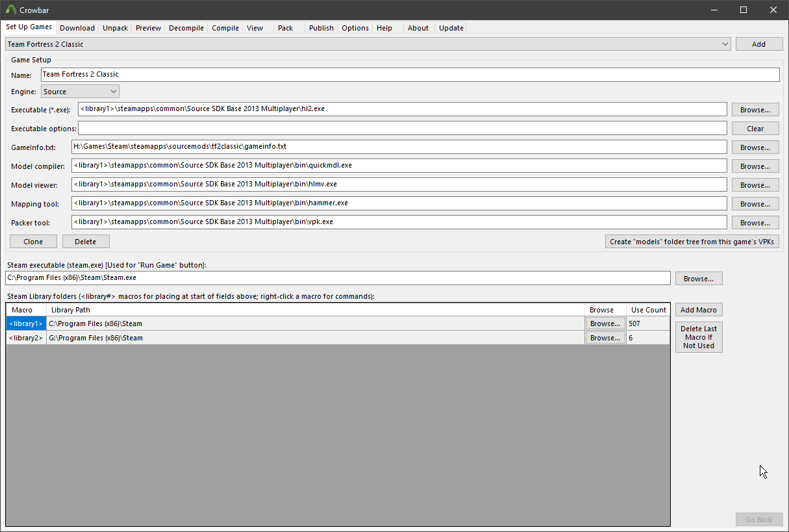Browse for the Model viewer

pyautogui.click(x=755, y=185)
